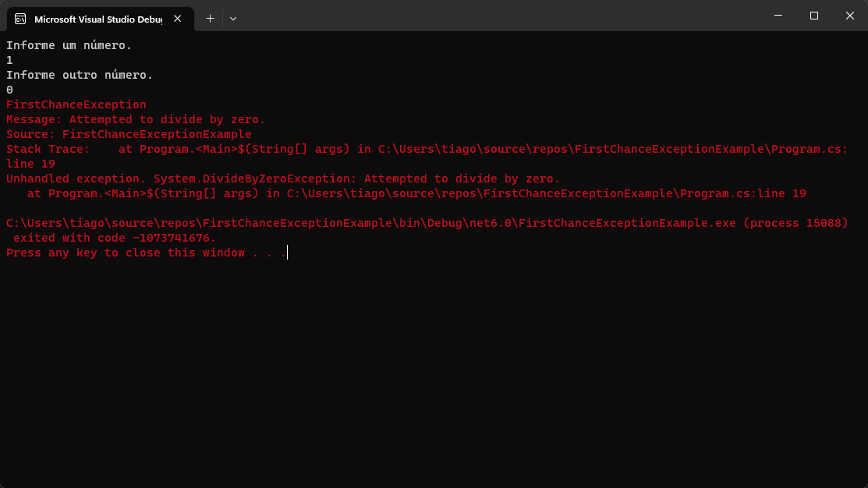Close the terminal window
The image size is (868, 488).
click(x=850, y=16)
